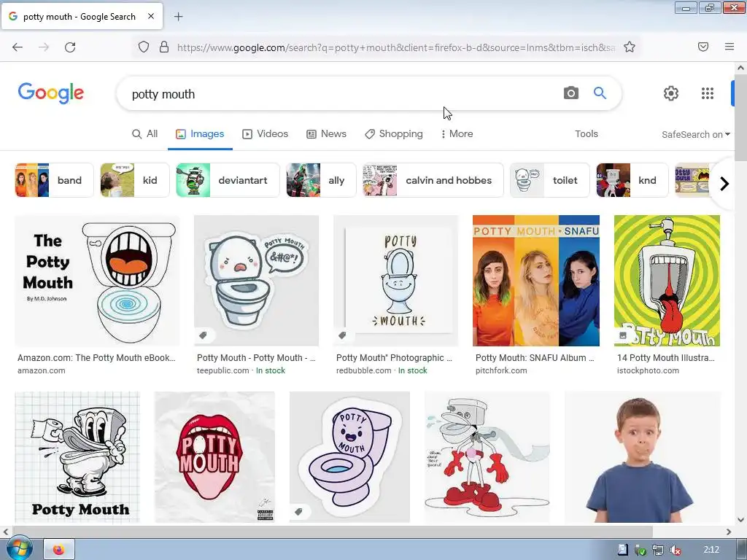Click the horizontal scrollbar right arrow
The width and height of the screenshot is (747, 560).
coord(729,532)
